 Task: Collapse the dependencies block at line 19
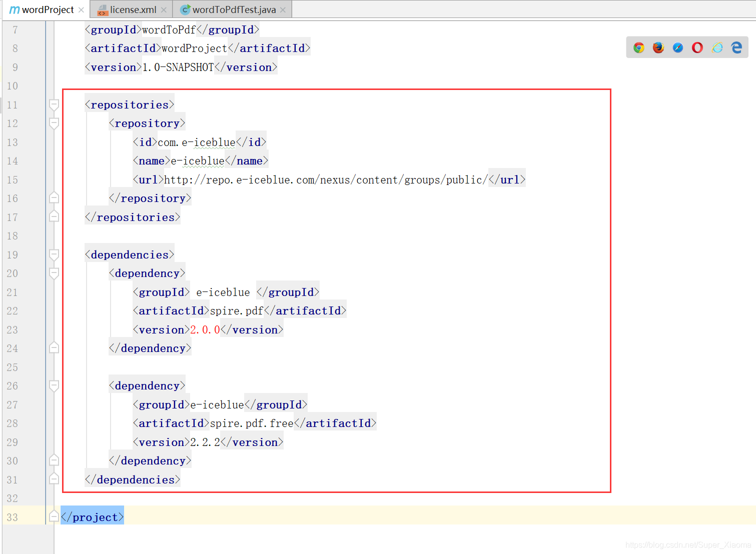54,255
